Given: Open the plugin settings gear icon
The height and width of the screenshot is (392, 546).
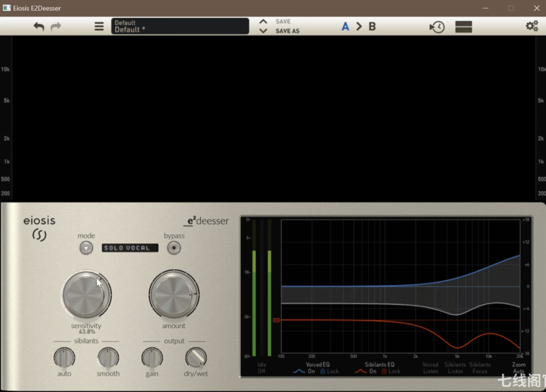Looking at the screenshot, I should tap(532, 26).
